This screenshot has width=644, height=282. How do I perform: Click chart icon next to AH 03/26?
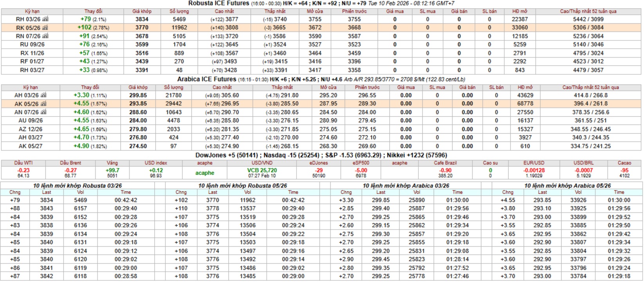[44, 95]
